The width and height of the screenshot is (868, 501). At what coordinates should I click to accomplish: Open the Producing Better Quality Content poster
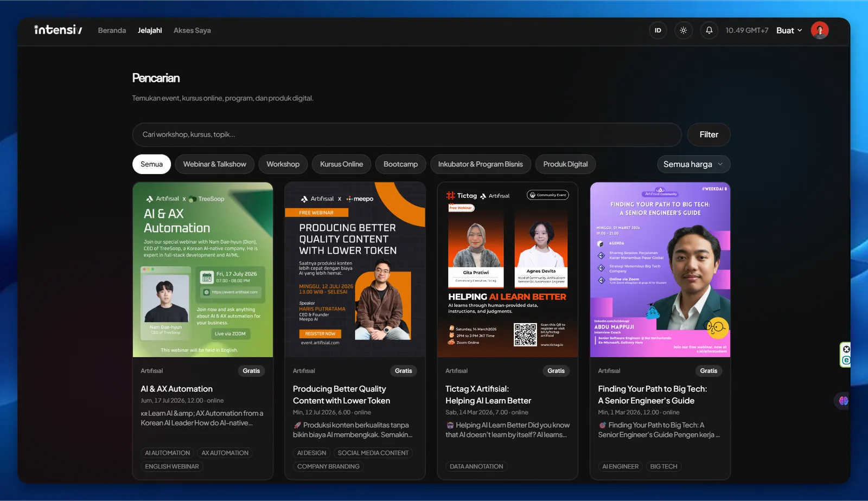click(355, 269)
